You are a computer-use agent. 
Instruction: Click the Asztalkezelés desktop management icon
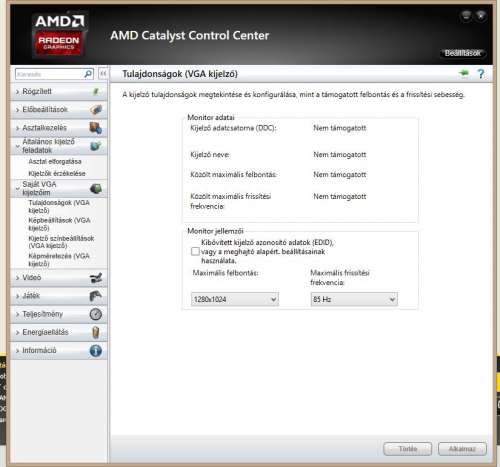(96, 128)
